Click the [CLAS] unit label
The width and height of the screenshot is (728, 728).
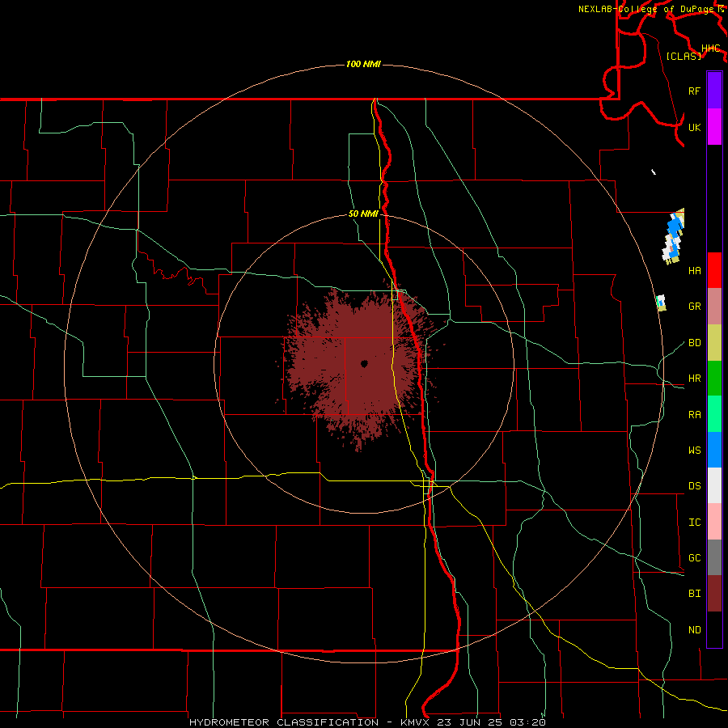click(x=684, y=56)
